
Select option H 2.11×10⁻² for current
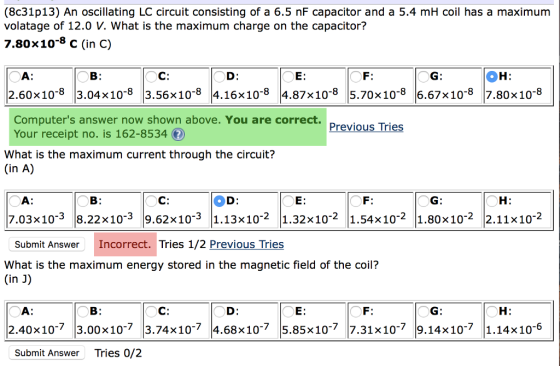click(x=492, y=201)
